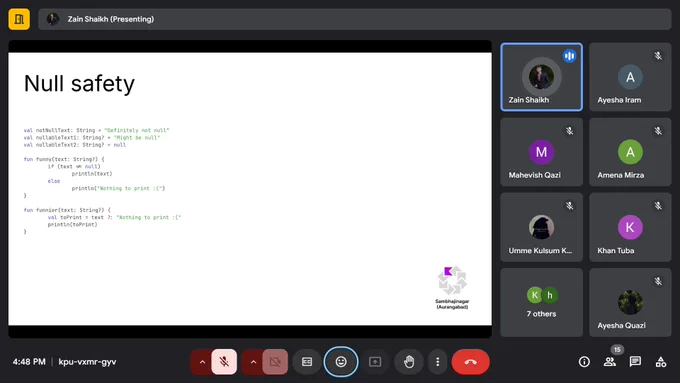Click the funnier function code on slide
The width and height of the screenshot is (680, 383).
102,221
